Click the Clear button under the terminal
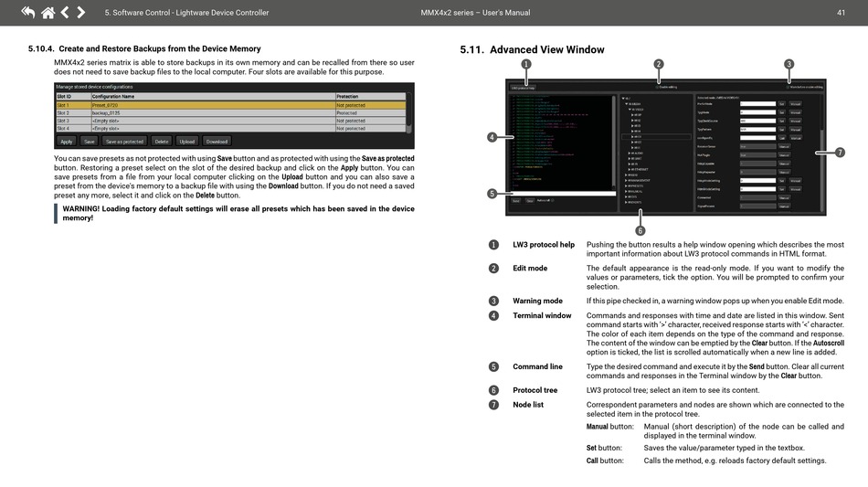This screenshot has width=868, height=487. [x=530, y=201]
